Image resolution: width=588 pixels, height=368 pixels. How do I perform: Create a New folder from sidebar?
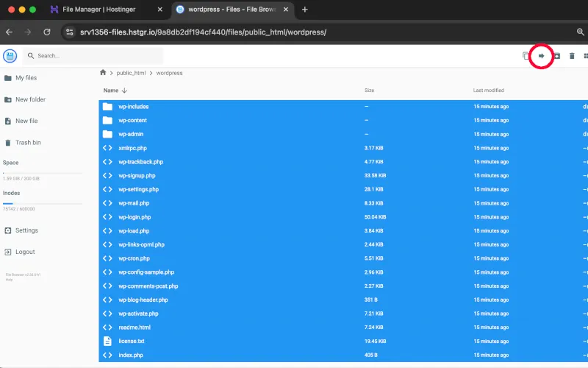pos(25,99)
